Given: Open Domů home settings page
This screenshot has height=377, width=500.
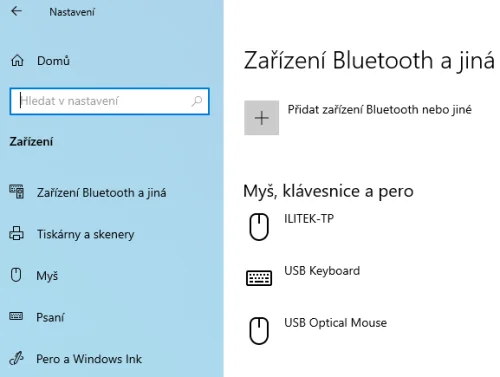Looking at the screenshot, I should pyautogui.click(x=53, y=61).
